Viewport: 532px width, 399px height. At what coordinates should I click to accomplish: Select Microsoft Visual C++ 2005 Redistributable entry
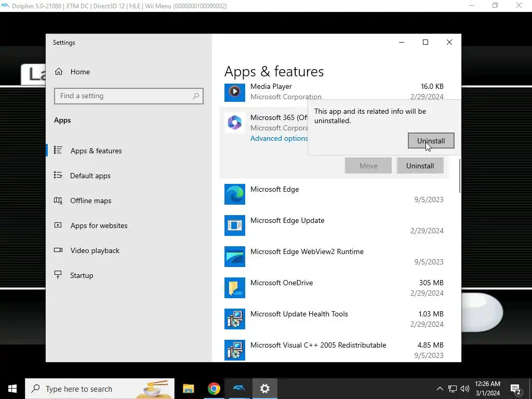pos(334,350)
